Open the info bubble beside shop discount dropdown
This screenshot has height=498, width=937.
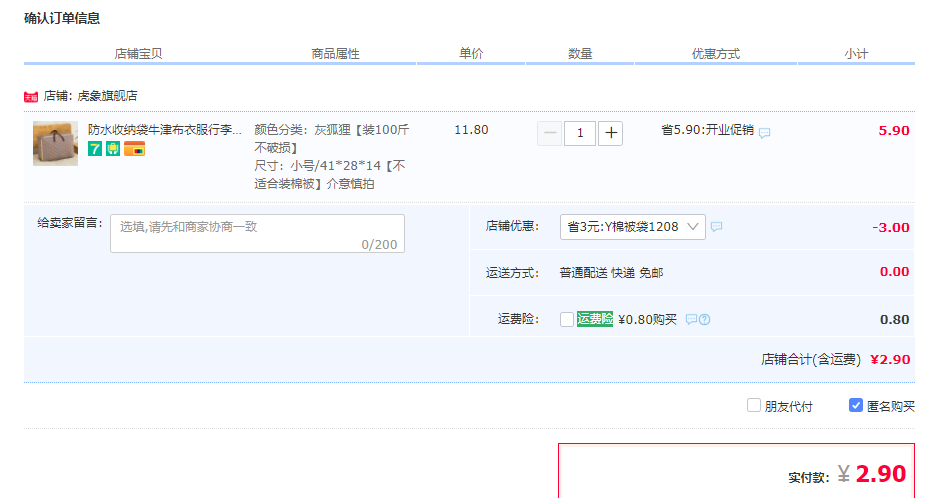[x=716, y=227]
